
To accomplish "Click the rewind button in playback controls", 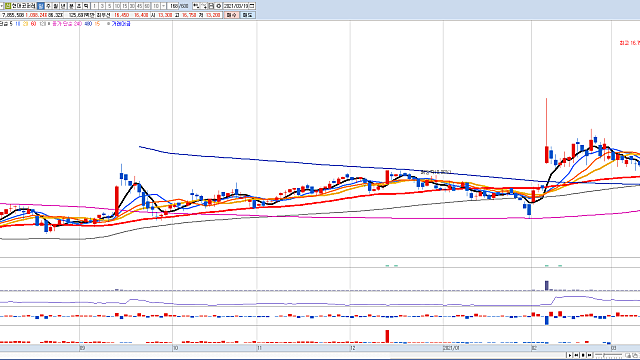I will click(576, 355).
